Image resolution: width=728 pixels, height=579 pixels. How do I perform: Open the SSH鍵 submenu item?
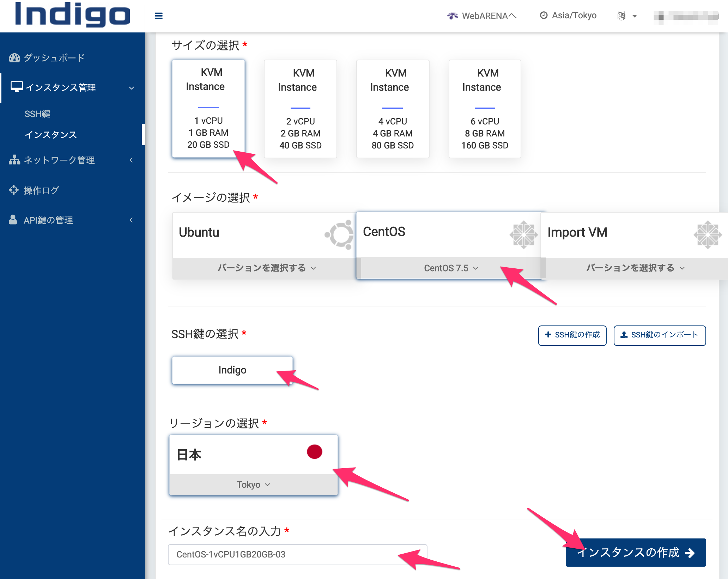point(37,114)
